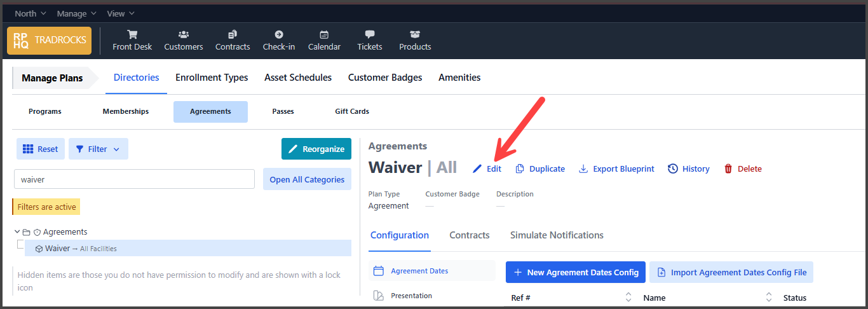Image resolution: width=868 pixels, height=309 pixels.
Task: Focus the waiver search field
Action: (x=134, y=179)
